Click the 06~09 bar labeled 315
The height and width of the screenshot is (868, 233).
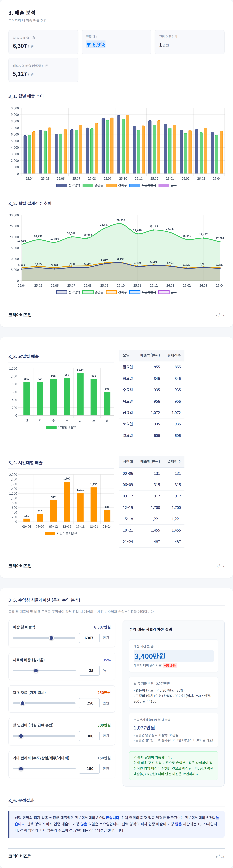(40, 518)
